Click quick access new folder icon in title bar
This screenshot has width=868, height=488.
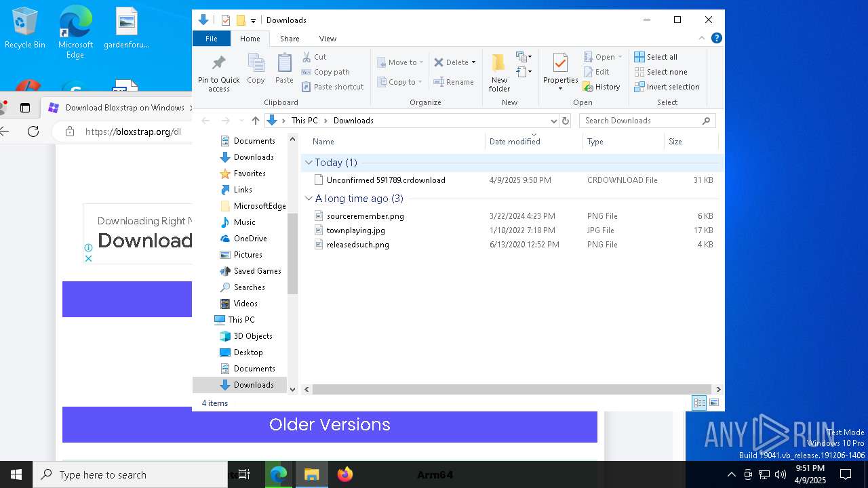click(240, 20)
